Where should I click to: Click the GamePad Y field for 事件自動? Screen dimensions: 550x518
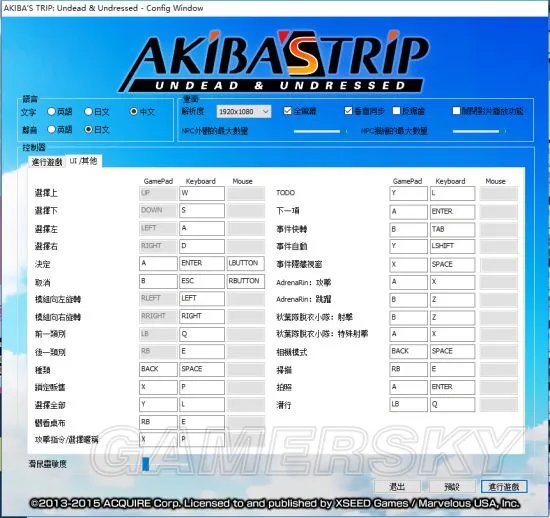pos(408,246)
